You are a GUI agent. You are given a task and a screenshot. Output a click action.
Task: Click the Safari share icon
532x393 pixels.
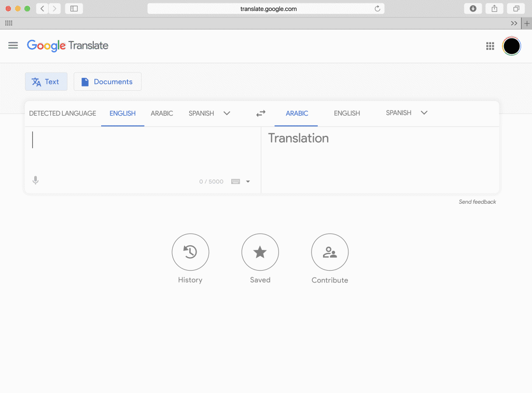click(x=494, y=8)
